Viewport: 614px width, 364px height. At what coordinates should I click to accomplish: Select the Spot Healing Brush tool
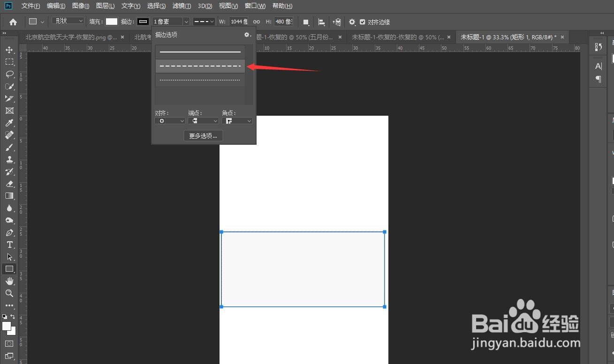(x=9, y=135)
